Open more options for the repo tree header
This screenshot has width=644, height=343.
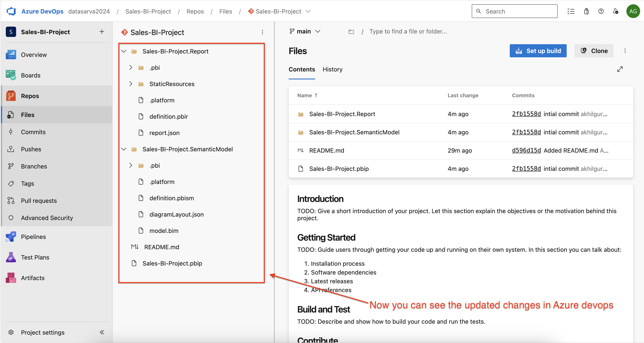click(x=262, y=32)
